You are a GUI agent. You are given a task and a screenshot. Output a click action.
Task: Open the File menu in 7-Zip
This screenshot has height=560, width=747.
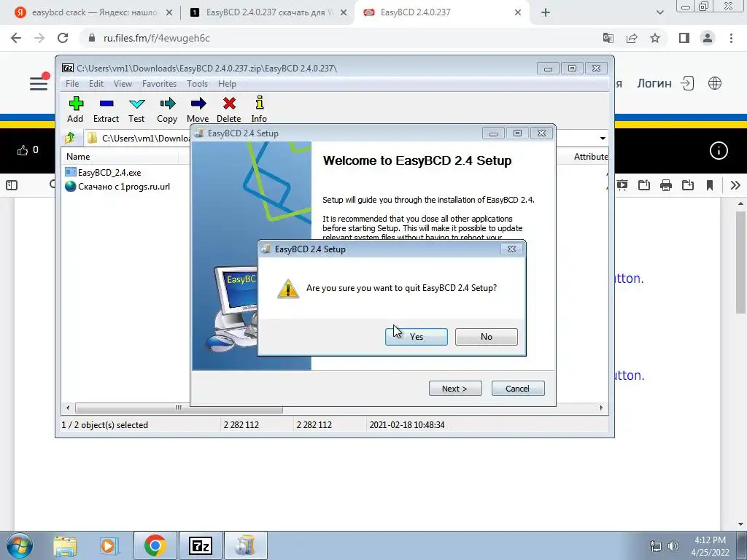pyautogui.click(x=72, y=84)
